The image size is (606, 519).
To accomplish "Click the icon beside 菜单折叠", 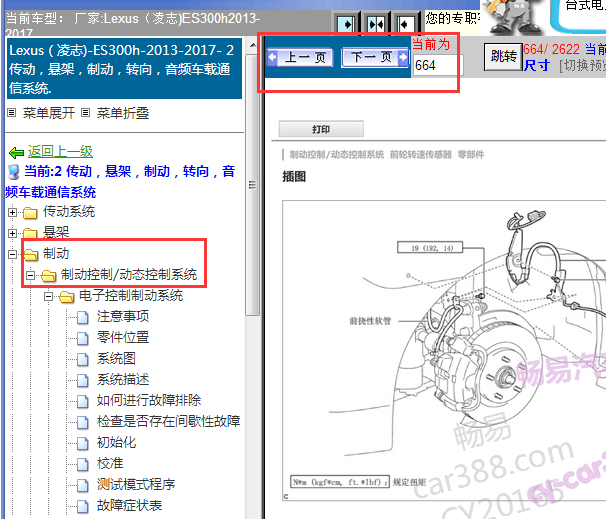I will click(85, 113).
